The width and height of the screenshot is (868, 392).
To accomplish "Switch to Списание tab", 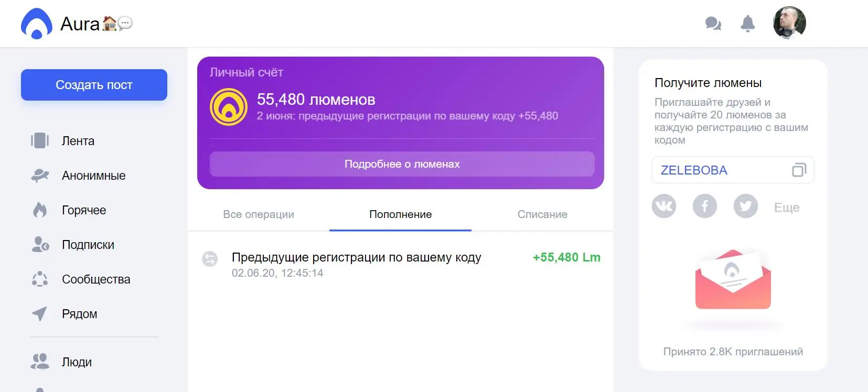I will pos(542,214).
